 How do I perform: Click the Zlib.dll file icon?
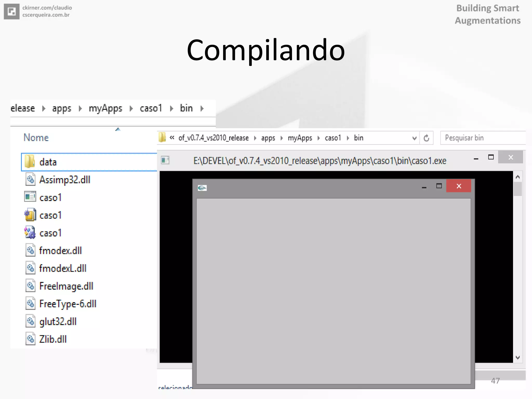30,339
